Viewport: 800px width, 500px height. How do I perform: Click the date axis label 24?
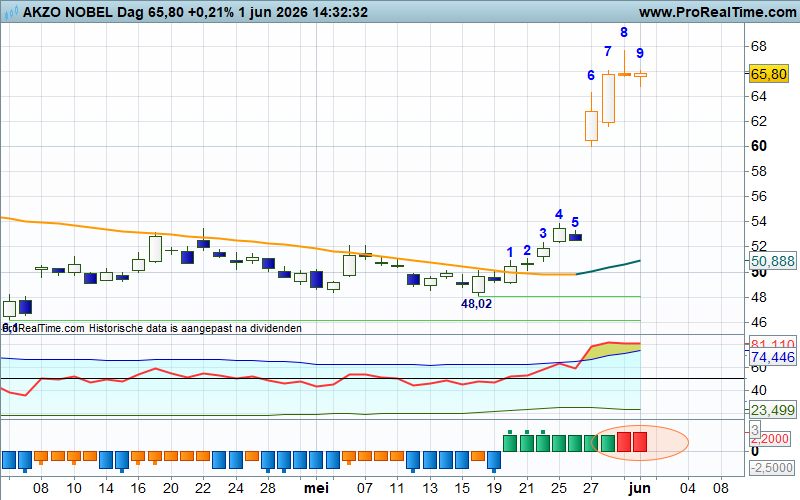(235, 488)
